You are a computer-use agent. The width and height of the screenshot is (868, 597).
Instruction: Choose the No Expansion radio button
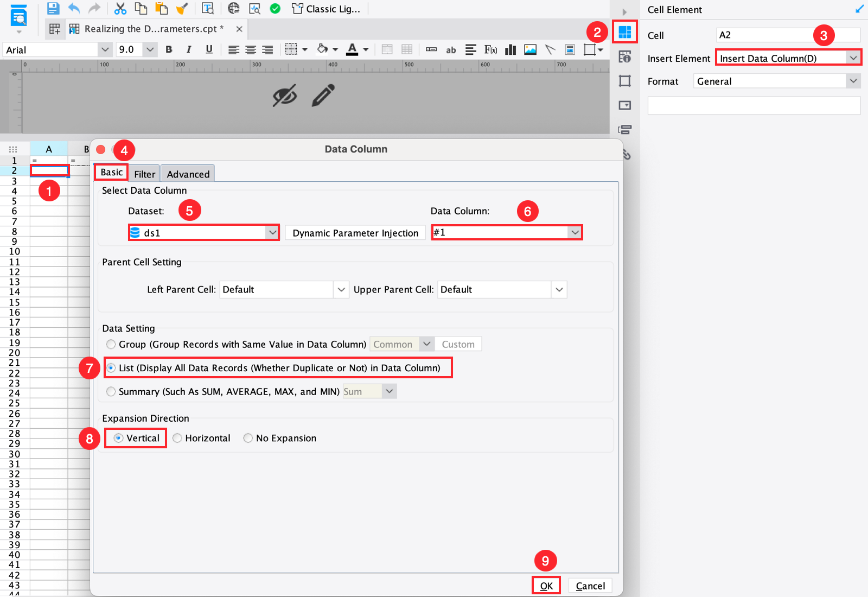248,438
